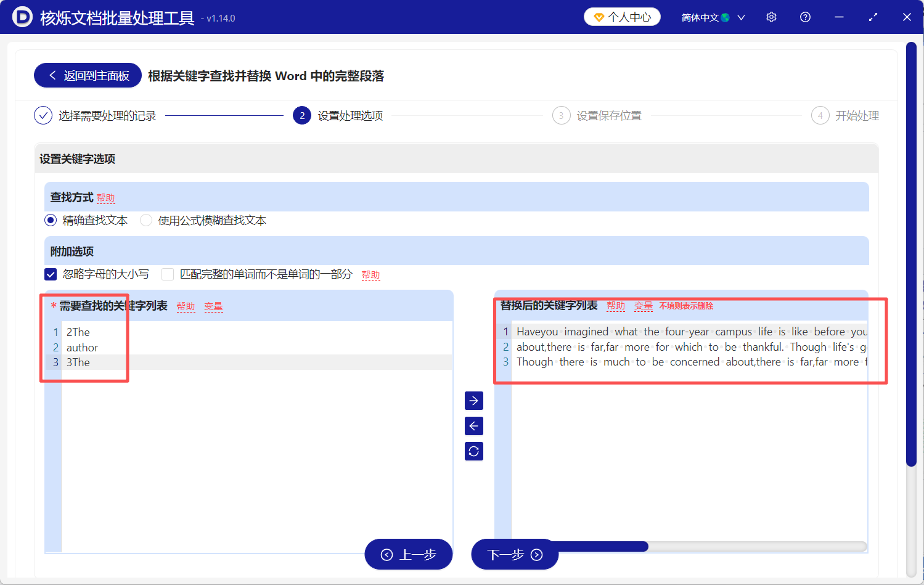This screenshot has height=585, width=924.
Task: Click the refresh swap icon between the lists
Action: coord(473,451)
